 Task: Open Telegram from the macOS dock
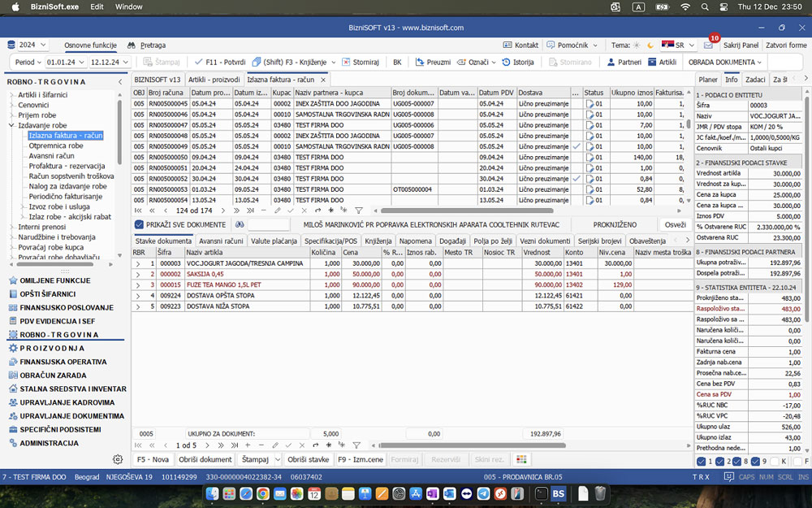pyautogui.click(x=483, y=493)
